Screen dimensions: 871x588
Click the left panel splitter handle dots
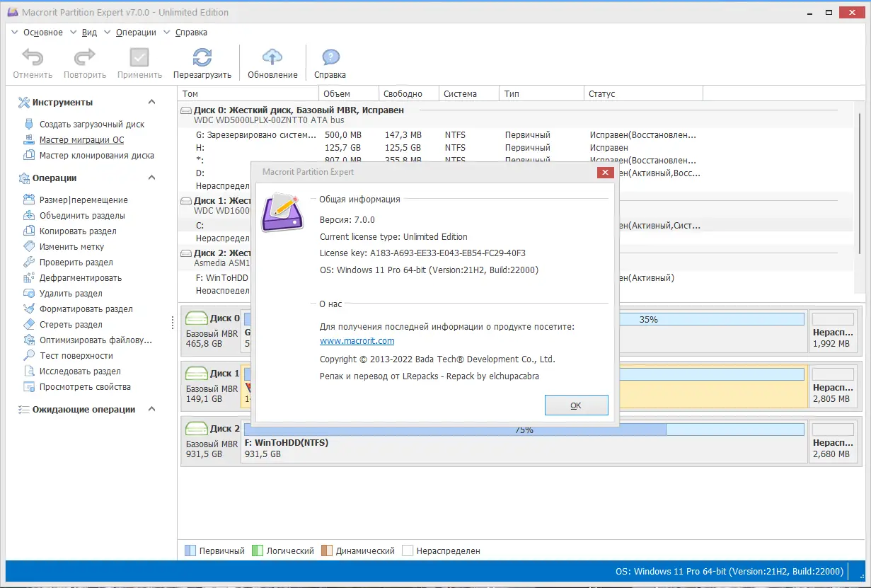pos(173,323)
